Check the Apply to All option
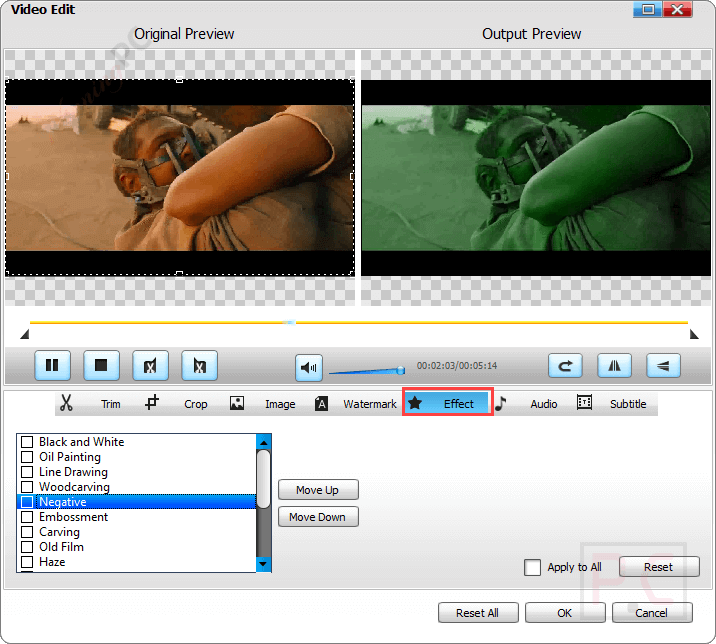This screenshot has height=644, width=716. (x=532, y=567)
